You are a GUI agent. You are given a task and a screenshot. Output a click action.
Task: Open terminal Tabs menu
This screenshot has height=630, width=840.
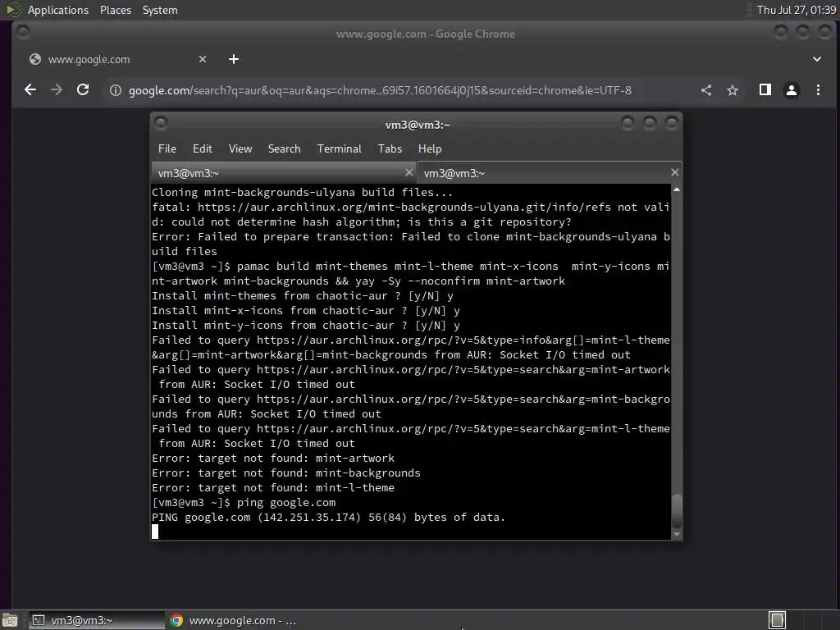click(390, 149)
